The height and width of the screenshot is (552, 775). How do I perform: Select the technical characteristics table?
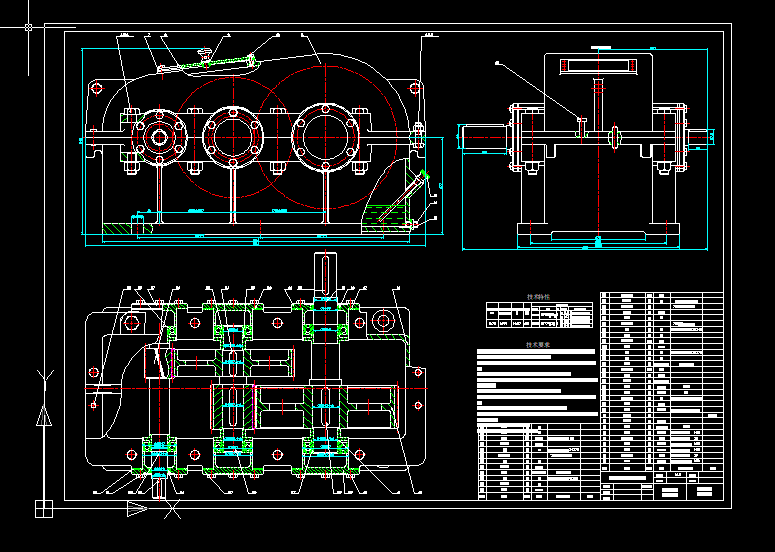point(539,315)
